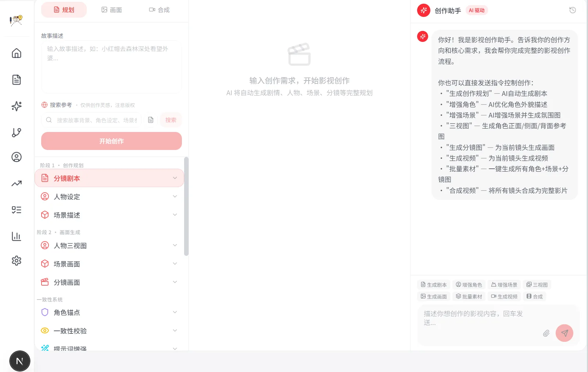Select the 人物设定 row
The image size is (588, 372).
click(109, 197)
